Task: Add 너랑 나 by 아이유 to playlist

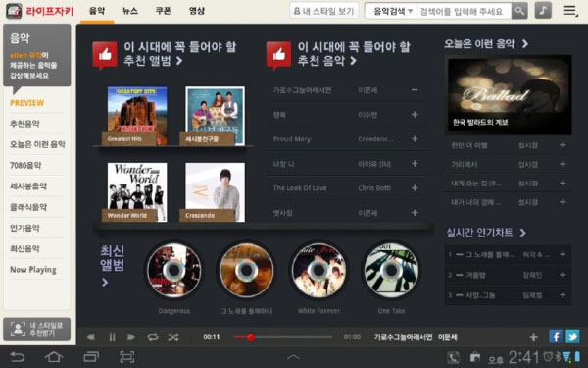Action: pyautogui.click(x=415, y=163)
